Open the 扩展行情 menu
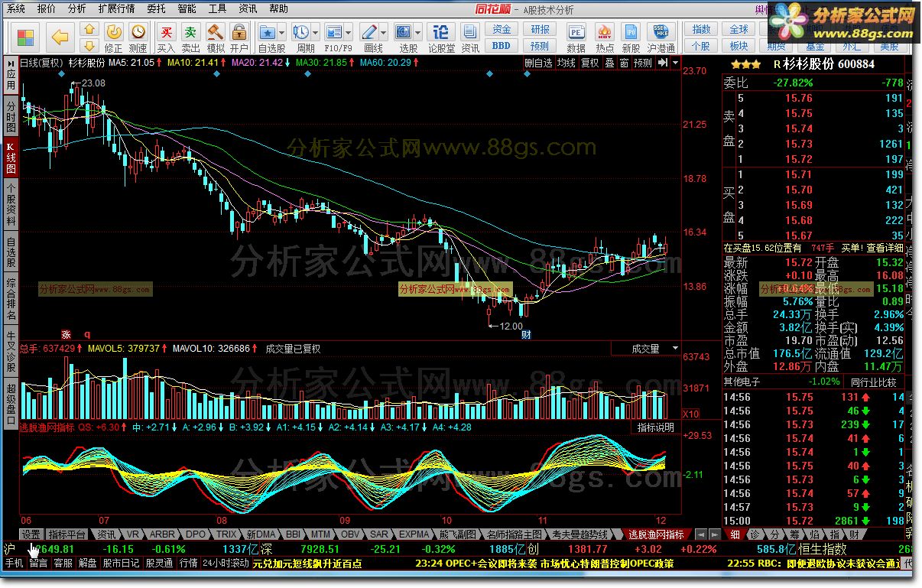This screenshot has width=922, height=588. [x=116, y=9]
